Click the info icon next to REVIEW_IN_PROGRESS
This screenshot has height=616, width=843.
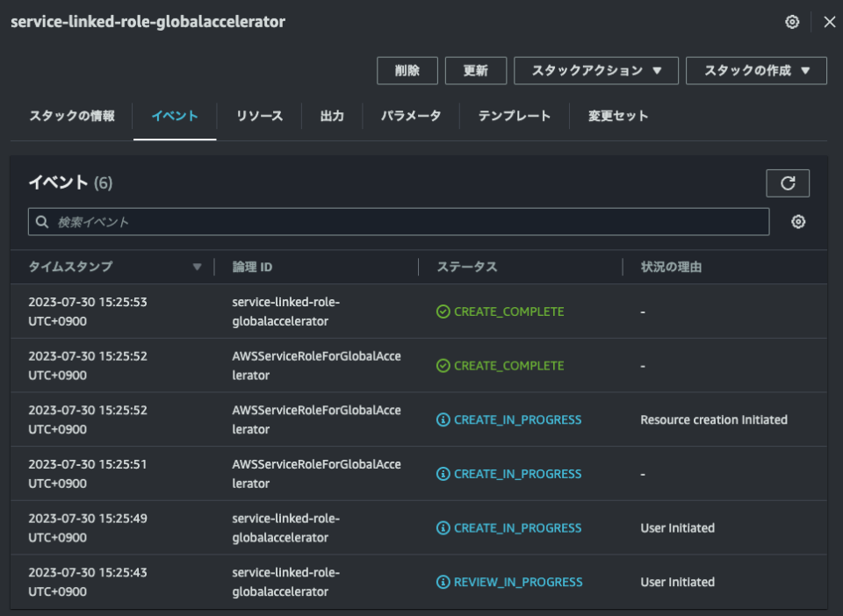pyautogui.click(x=445, y=582)
